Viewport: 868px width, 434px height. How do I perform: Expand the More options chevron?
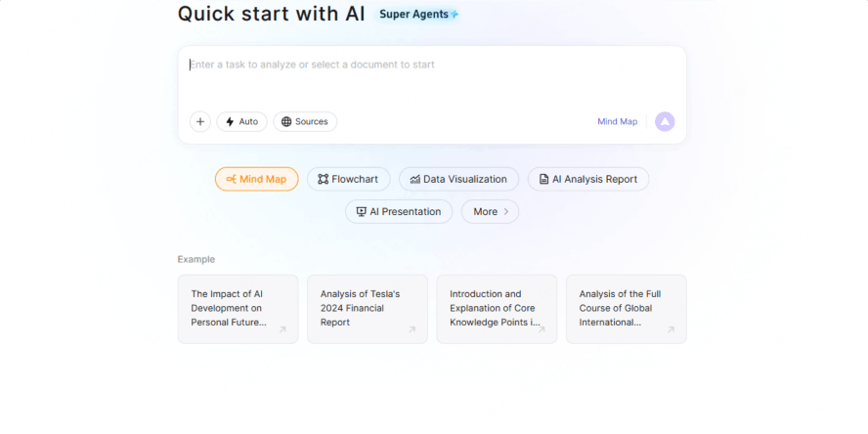click(490, 211)
